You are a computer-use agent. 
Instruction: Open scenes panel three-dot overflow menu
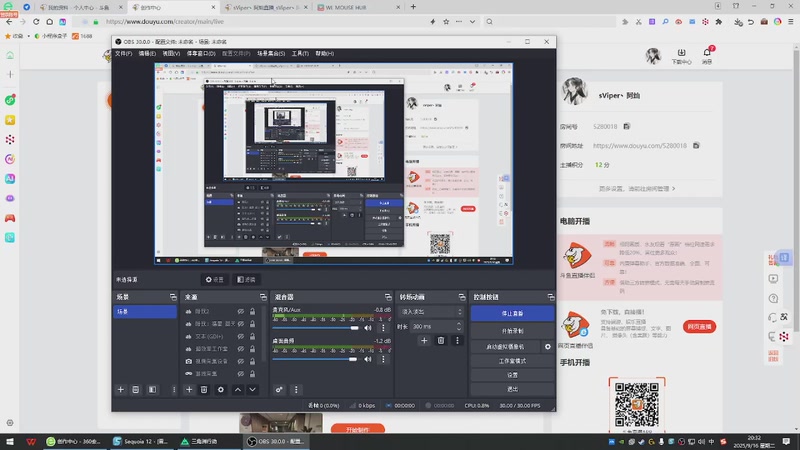tap(174, 390)
